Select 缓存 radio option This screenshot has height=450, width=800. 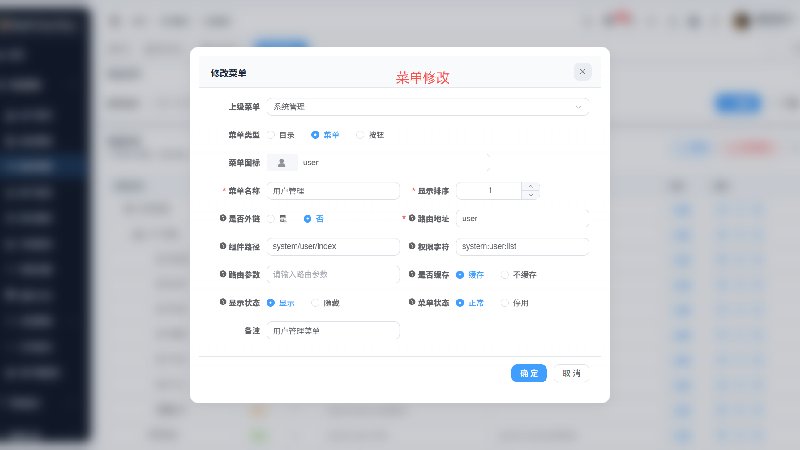(470, 274)
